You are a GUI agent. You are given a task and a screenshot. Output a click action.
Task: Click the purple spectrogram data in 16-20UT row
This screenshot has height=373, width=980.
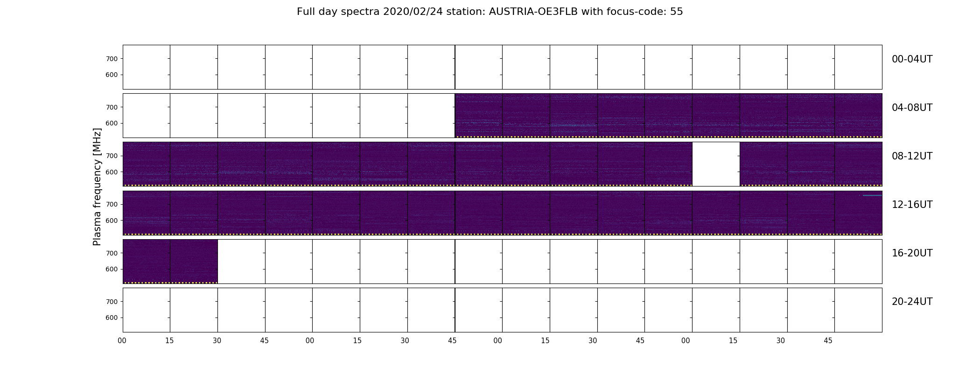coord(170,261)
